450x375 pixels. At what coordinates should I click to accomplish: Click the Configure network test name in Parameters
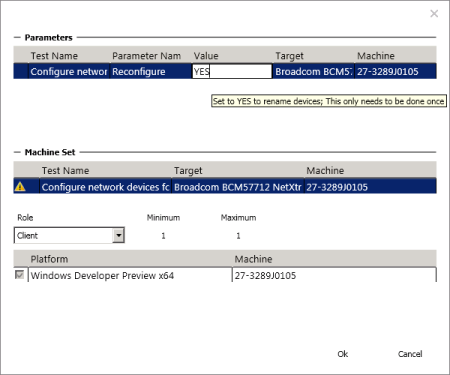click(69, 71)
